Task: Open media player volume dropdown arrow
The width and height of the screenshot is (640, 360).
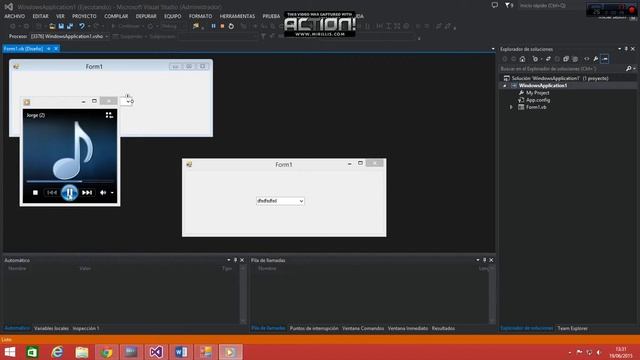Action: coord(112,193)
